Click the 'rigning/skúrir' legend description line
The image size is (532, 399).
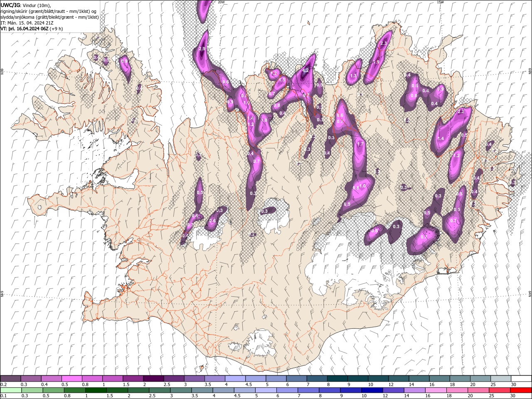pyautogui.click(x=49, y=11)
